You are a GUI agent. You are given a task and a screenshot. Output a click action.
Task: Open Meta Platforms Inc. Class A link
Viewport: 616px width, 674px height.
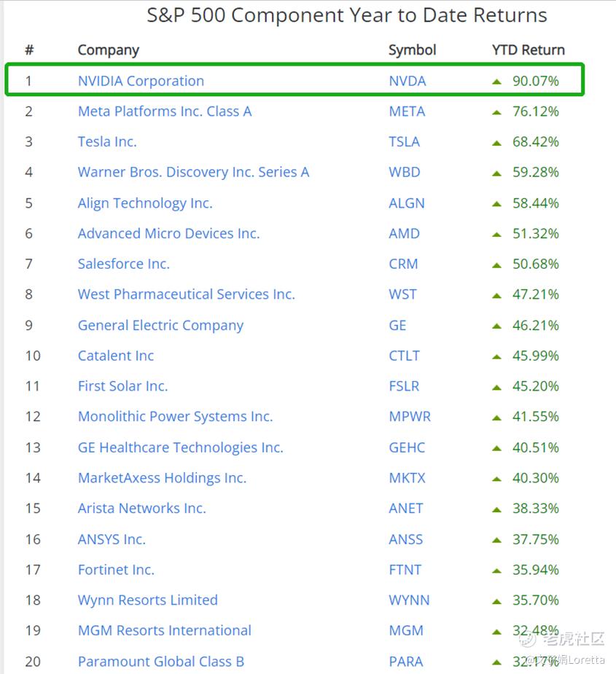coord(164,111)
